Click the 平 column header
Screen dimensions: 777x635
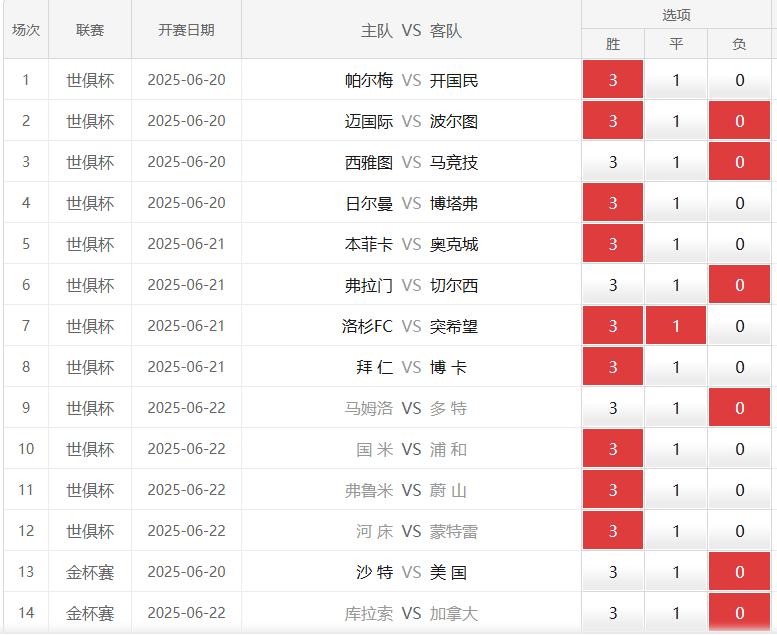(676, 44)
